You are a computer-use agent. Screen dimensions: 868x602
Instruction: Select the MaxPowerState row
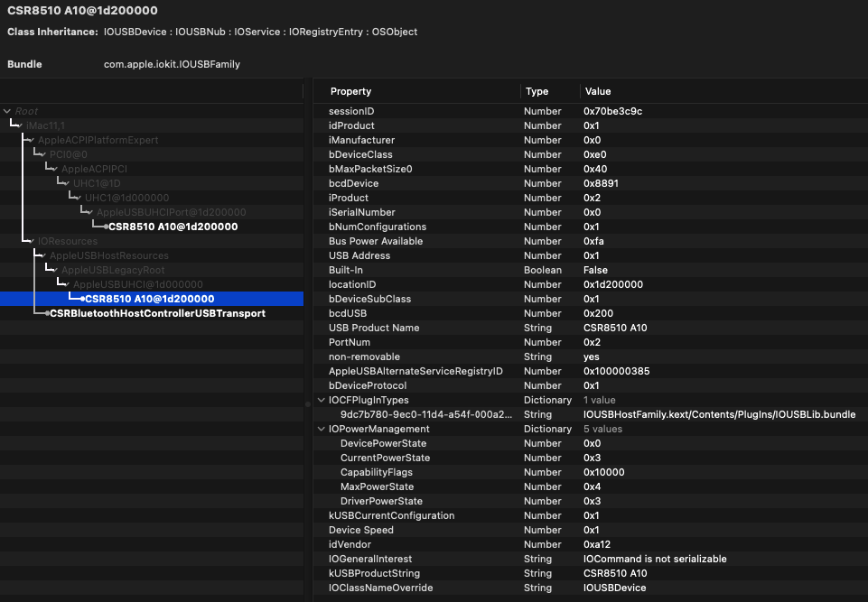(590, 486)
